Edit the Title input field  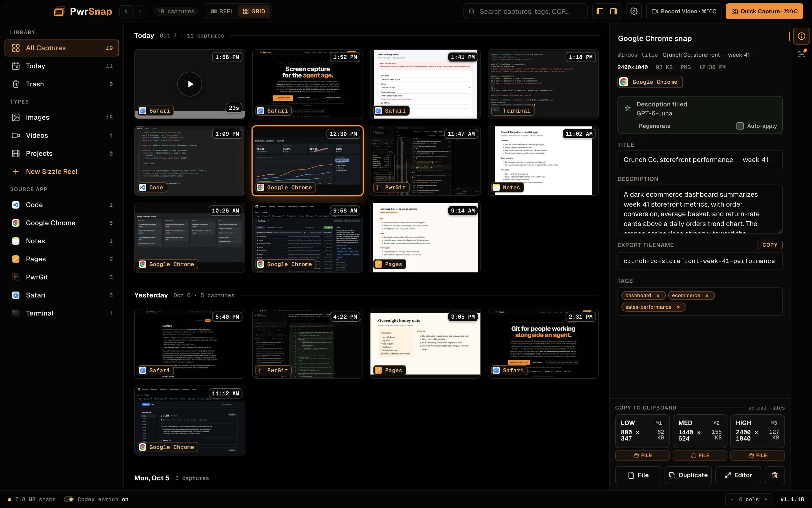[x=700, y=160]
